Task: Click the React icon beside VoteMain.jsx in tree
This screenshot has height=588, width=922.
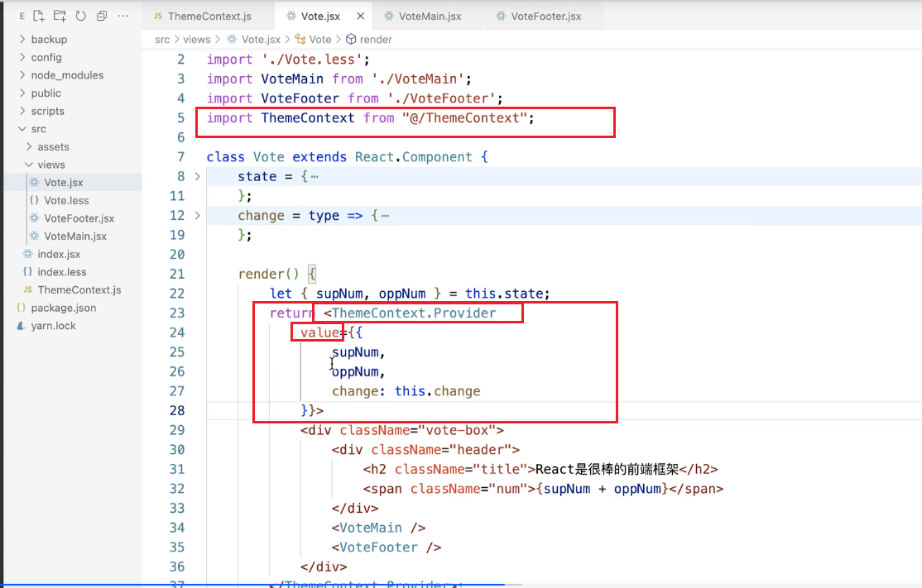Action: click(34, 237)
